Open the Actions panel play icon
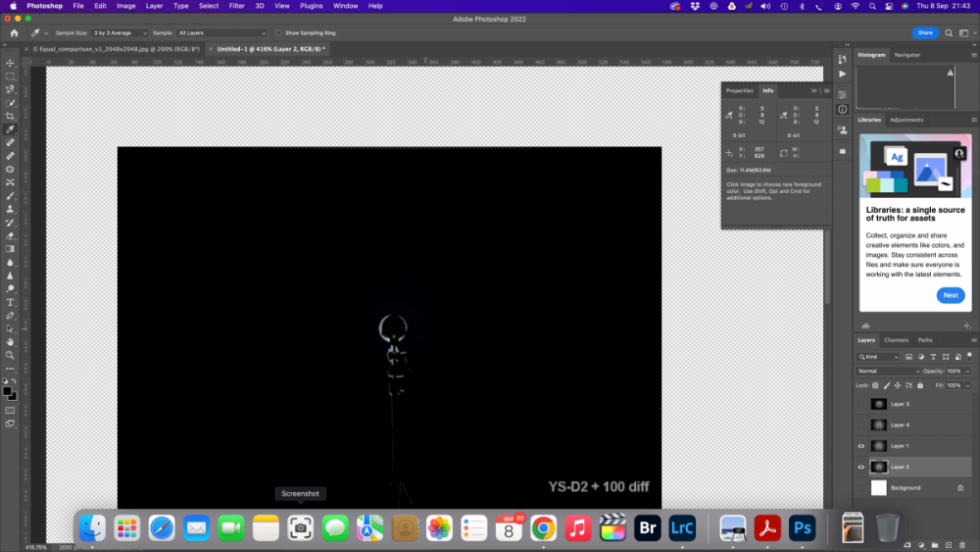 pyautogui.click(x=843, y=74)
